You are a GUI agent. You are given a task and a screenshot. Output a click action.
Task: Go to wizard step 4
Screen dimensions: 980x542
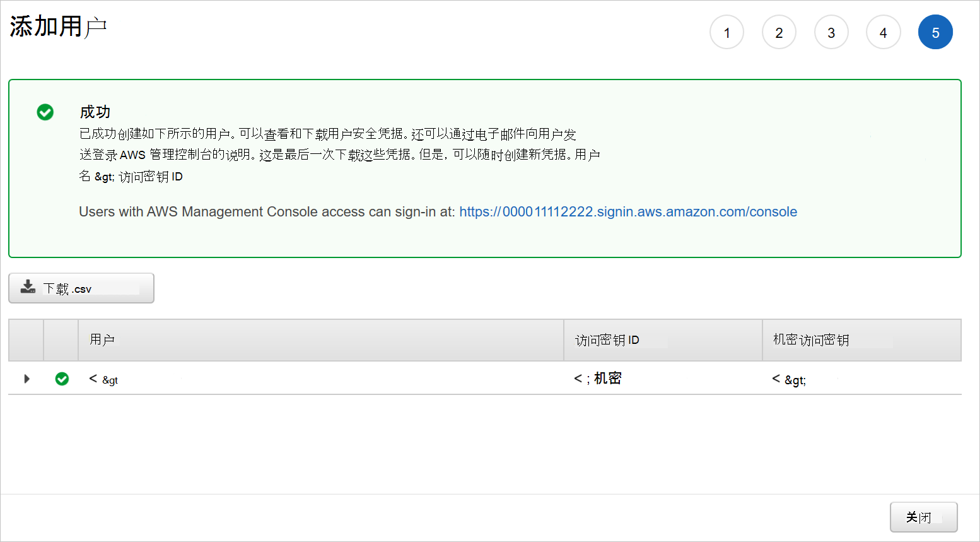coord(883,32)
